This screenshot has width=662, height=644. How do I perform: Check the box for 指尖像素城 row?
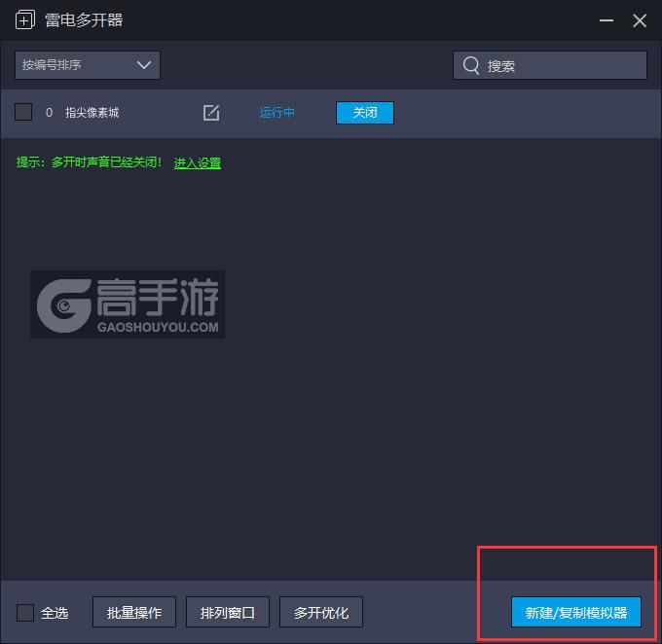click(23, 112)
